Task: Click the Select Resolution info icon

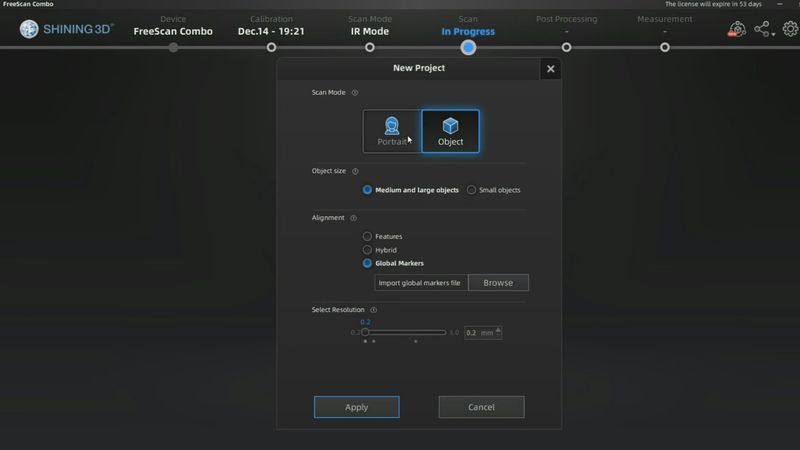Action: tap(373, 310)
